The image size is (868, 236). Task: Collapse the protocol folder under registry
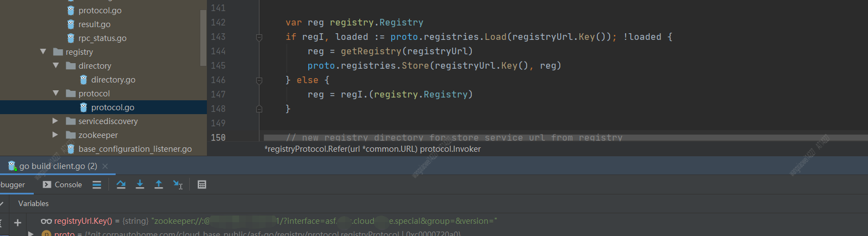(56, 93)
